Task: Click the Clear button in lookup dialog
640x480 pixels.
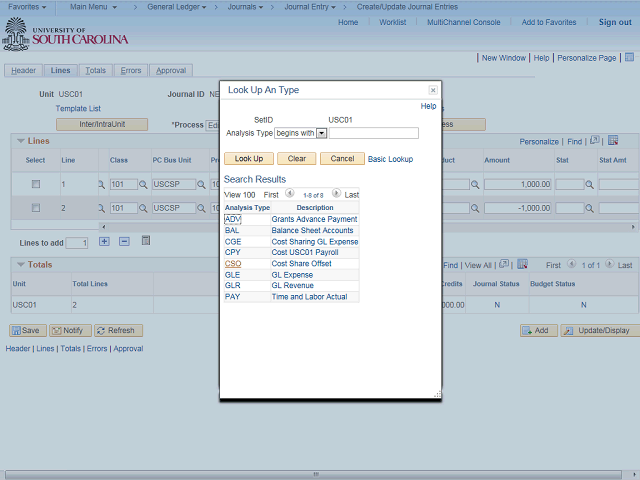Action: (297, 158)
